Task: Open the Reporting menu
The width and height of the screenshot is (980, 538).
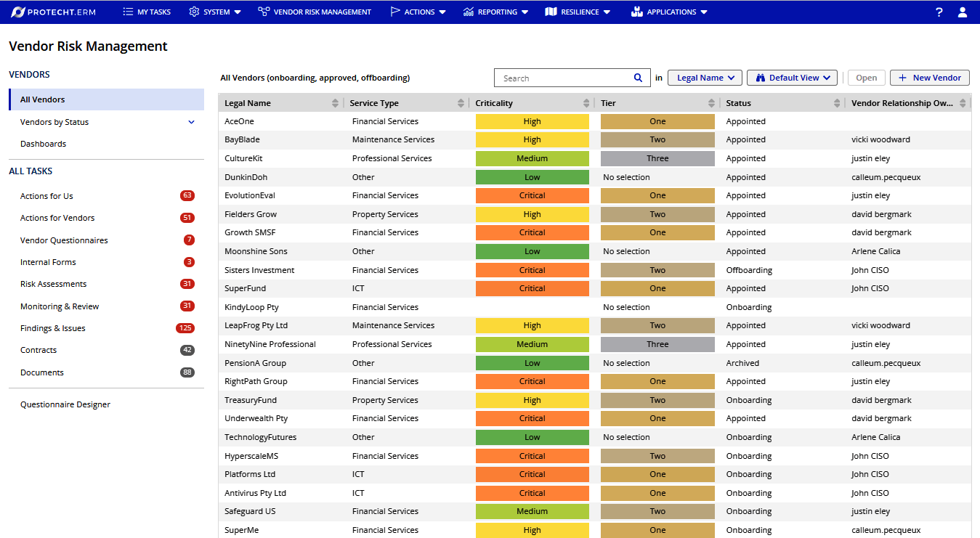Action: click(x=496, y=12)
